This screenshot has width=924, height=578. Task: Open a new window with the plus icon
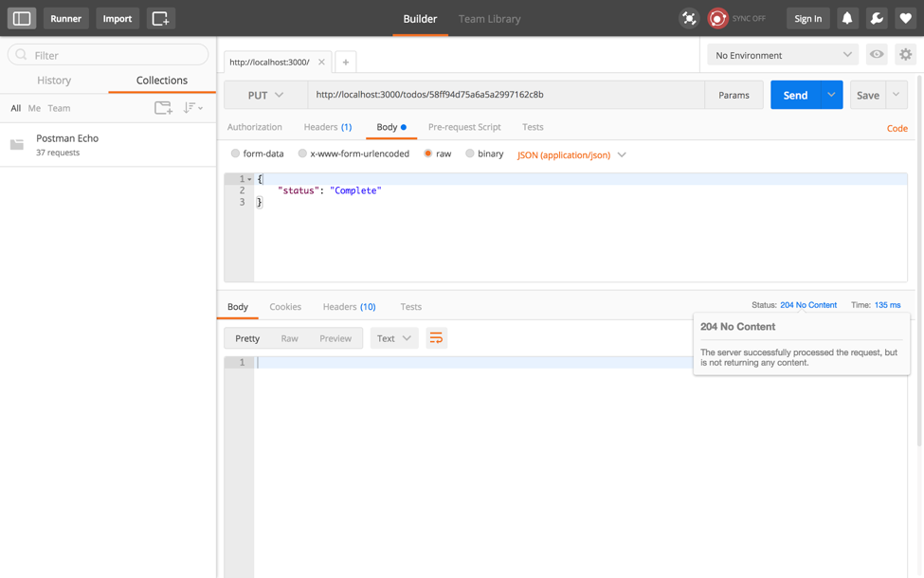(x=161, y=18)
